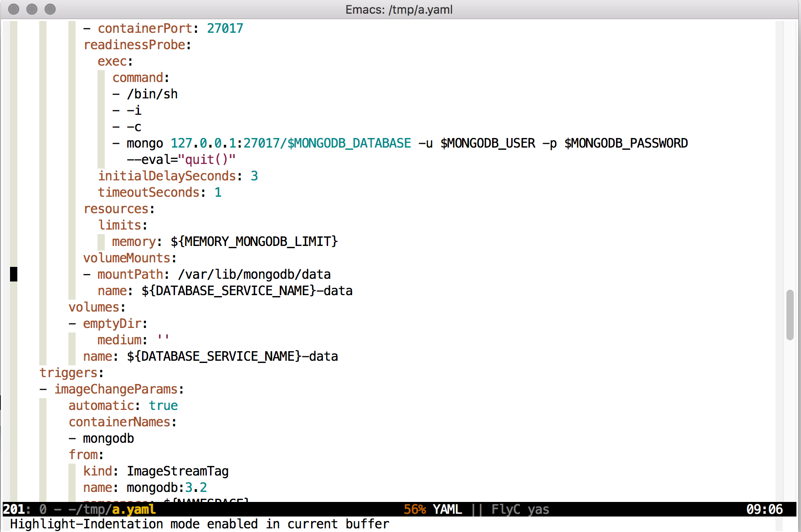Click the automatic key
This screenshot has width=801, height=532.
click(x=101, y=405)
